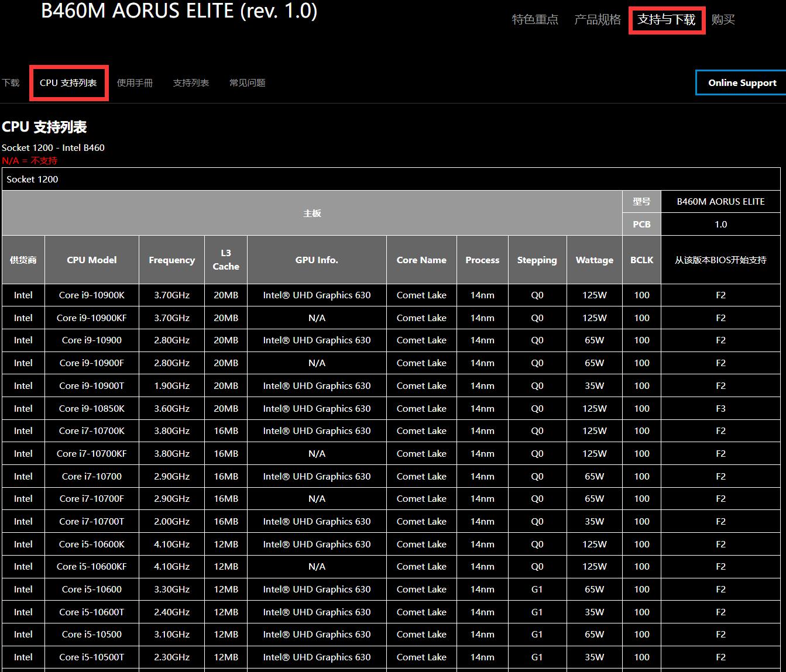Click the B460M AORUS ELITE page title
The height and width of the screenshot is (672, 786).
pos(179,11)
